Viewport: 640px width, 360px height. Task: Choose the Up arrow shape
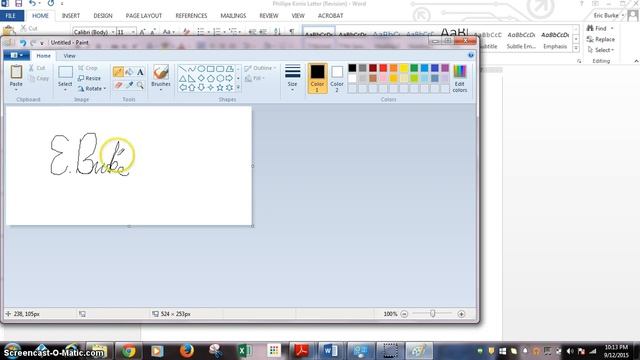point(192,87)
